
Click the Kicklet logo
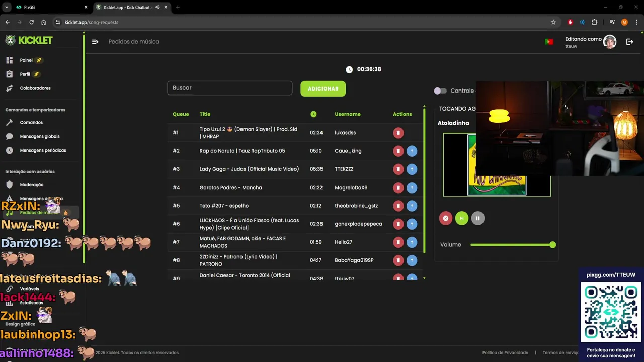click(x=29, y=40)
